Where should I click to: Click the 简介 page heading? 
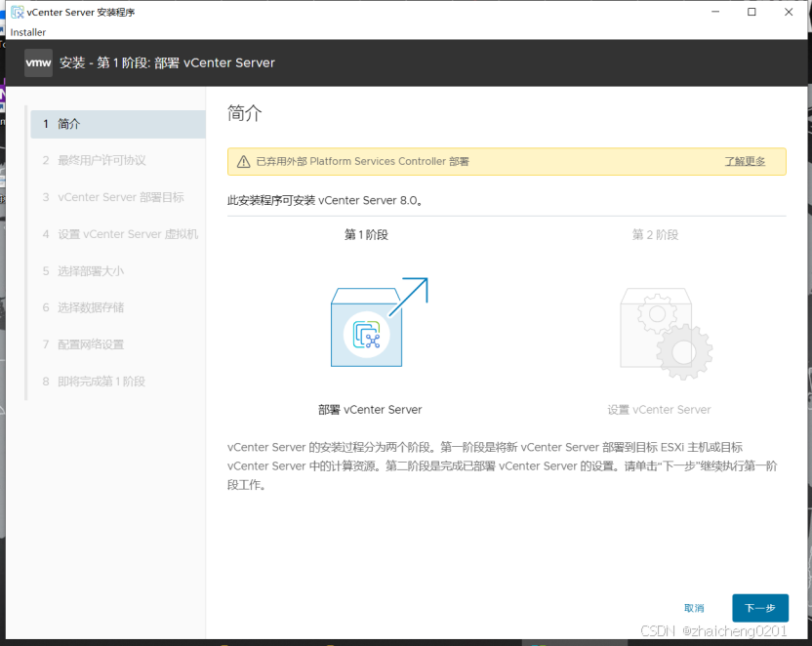[244, 113]
